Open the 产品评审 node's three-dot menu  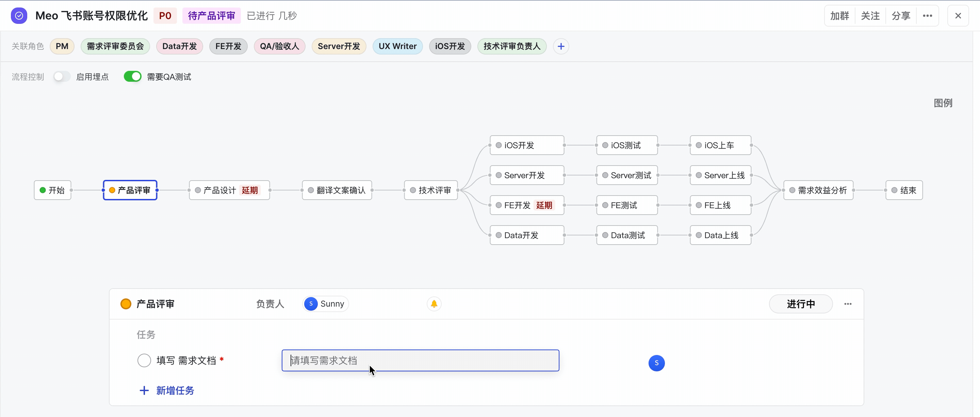pyautogui.click(x=848, y=304)
